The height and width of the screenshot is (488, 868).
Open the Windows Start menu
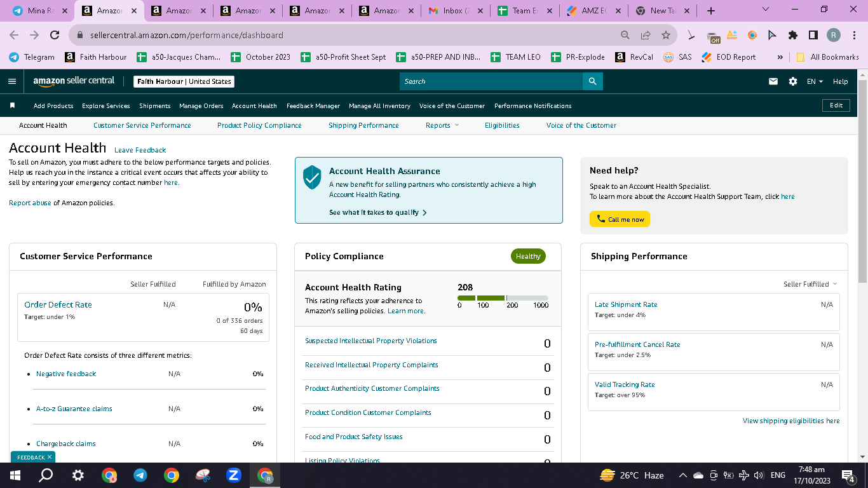tap(14, 475)
